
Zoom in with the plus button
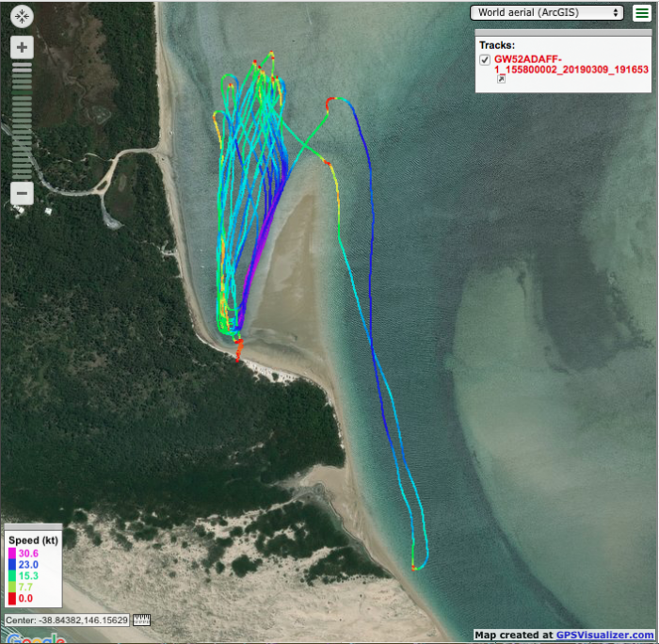23,47
